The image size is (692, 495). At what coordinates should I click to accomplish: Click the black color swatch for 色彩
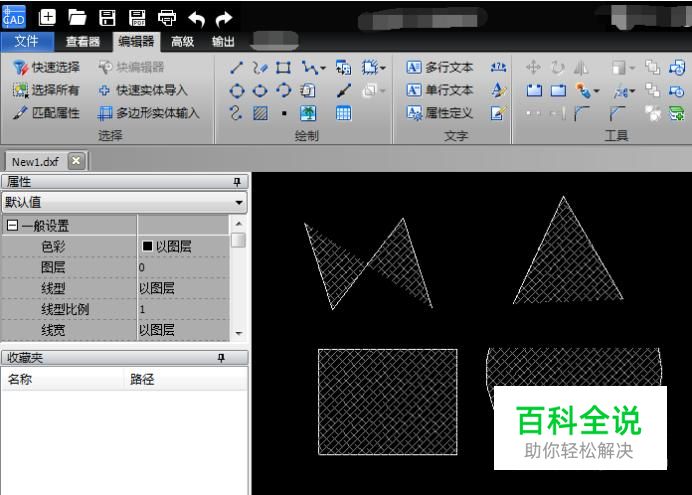click(147, 246)
